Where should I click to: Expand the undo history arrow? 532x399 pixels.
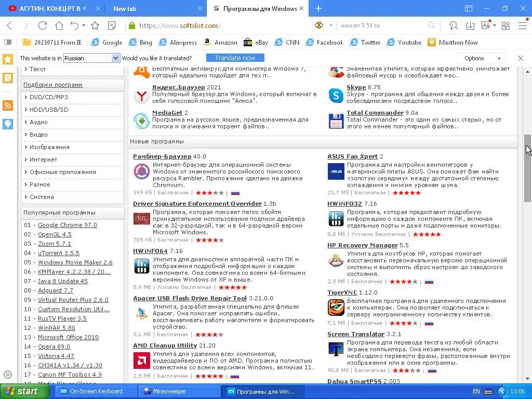(84, 26)
